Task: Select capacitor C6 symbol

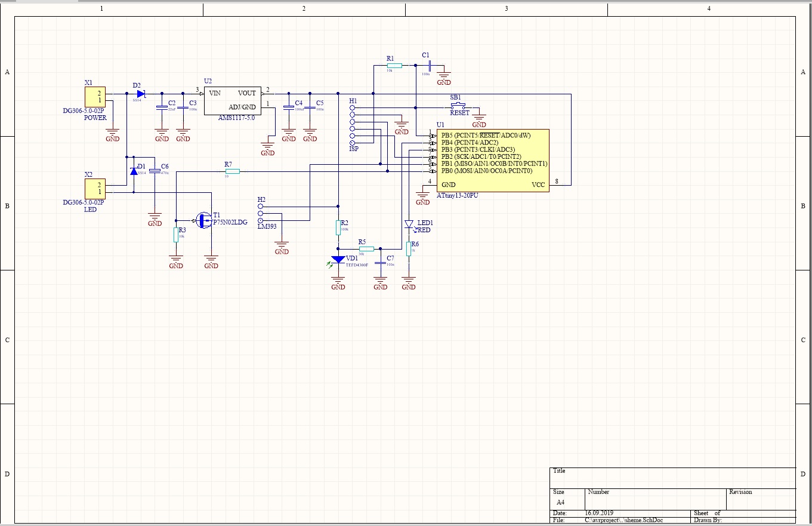Action: coord(155,171)
